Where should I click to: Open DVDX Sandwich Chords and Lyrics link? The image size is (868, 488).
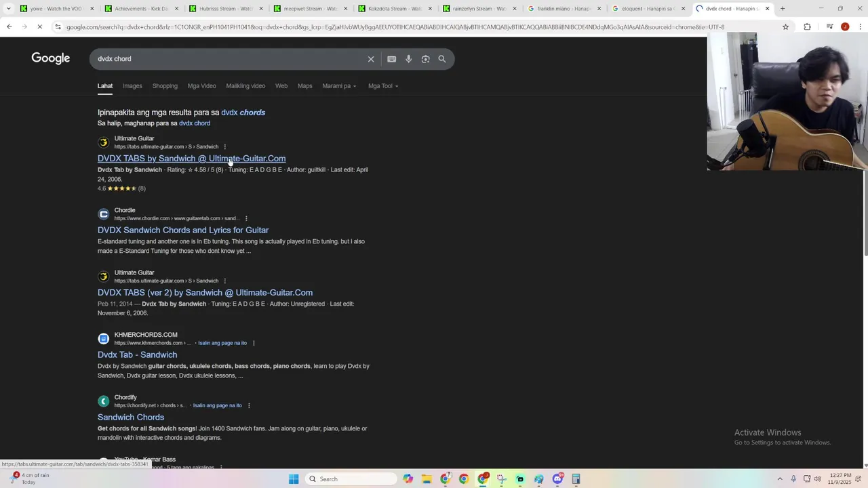point(183,230)
